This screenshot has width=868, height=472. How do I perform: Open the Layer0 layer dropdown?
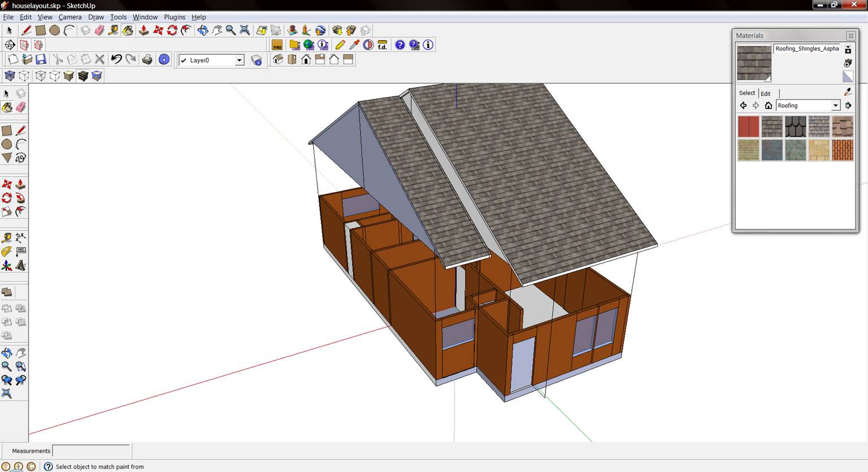pyautogui.click(x=239, y=60)
